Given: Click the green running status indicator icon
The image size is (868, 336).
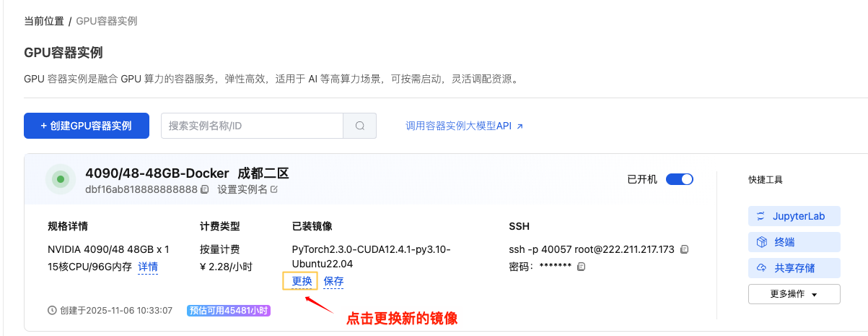Looking at the screenshot, I should click(x=61, y=179).
